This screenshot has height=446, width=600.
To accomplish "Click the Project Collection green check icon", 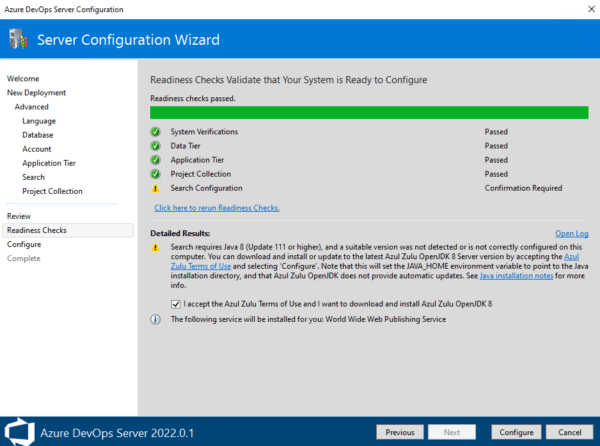I will click(x=155, y=174).
